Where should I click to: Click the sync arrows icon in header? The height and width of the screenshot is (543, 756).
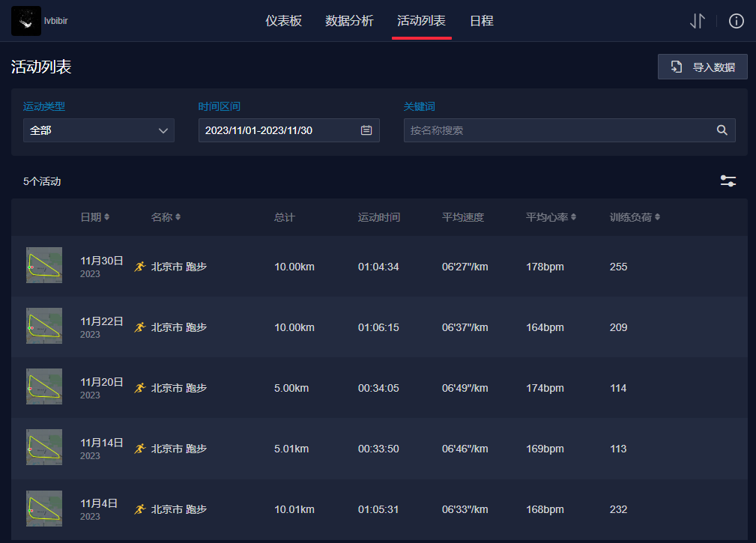pyautogui.click(x=698, y=21)
